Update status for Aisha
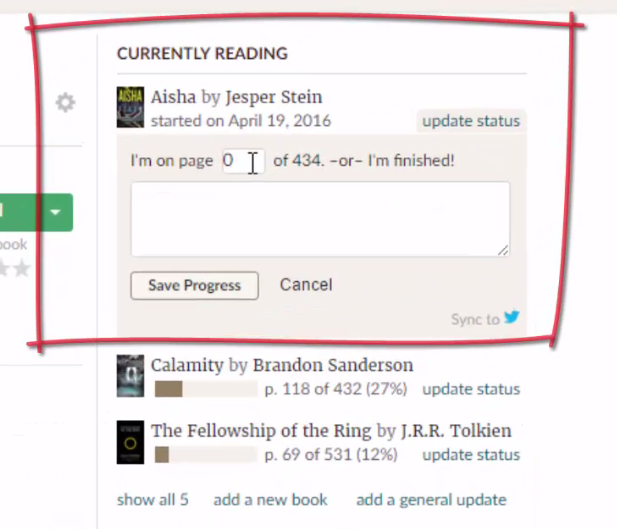The width and height of the screenshot is (617, 529). click(471, 121)
